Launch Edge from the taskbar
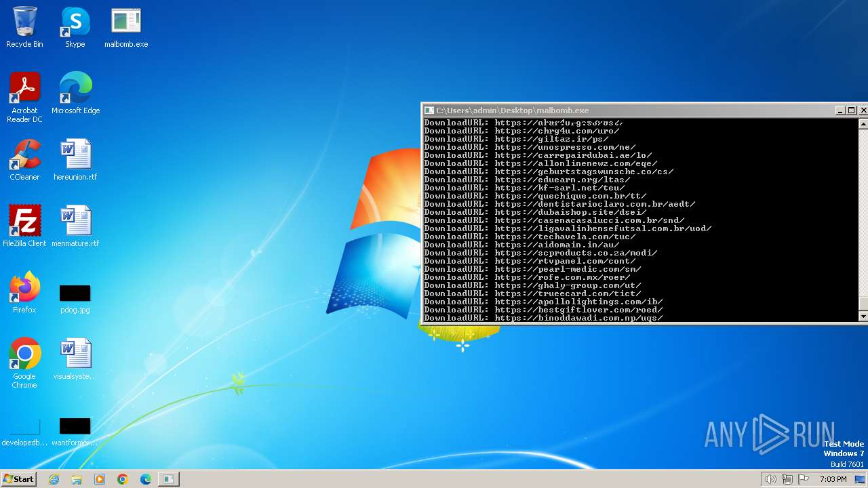Screen dimensions: 868x488 click(146, 479)
